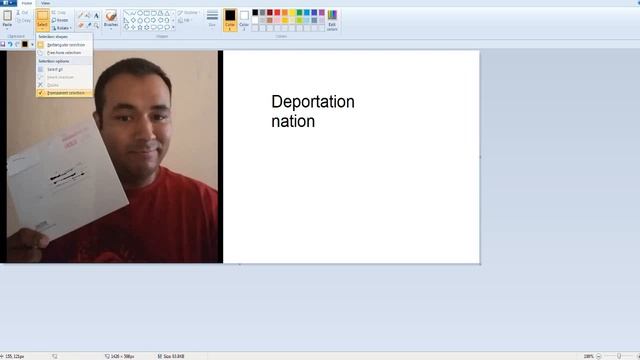Select Color 2 background swatch
Image resolution: width=640 pixels, height=360 pixels.
(x=244, y=20)
